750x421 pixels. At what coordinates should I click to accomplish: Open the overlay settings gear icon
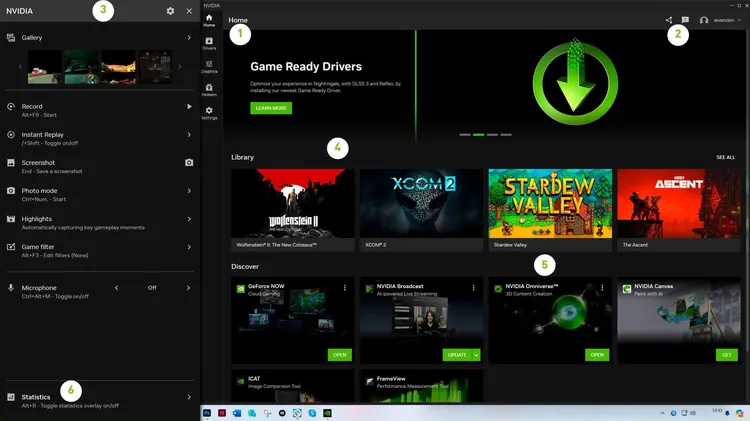coord(170,11)
